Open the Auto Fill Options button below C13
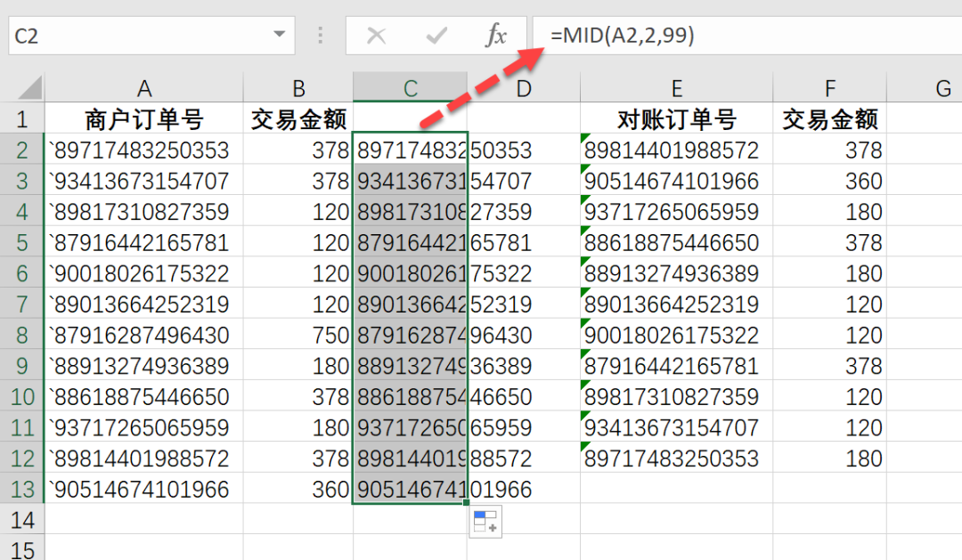The image size is (962, 560). (x=485, y=521)
